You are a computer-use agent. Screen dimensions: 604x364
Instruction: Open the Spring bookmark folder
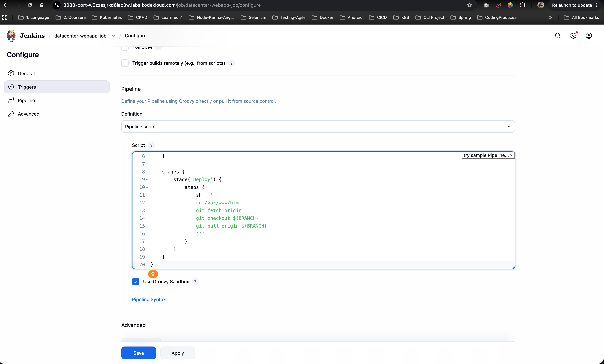461,17
